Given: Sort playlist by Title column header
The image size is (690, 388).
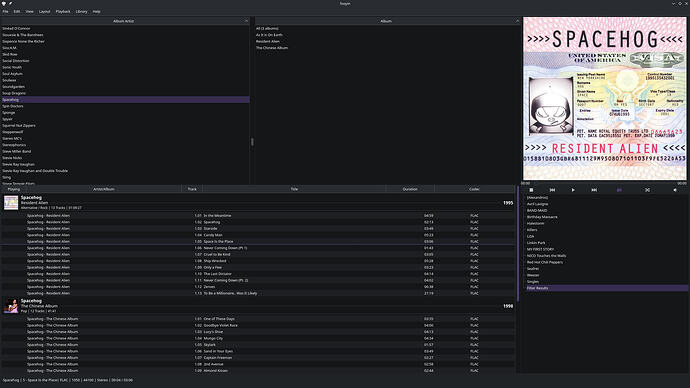Looking at the screenshot, I should click(x=294, y=189).
